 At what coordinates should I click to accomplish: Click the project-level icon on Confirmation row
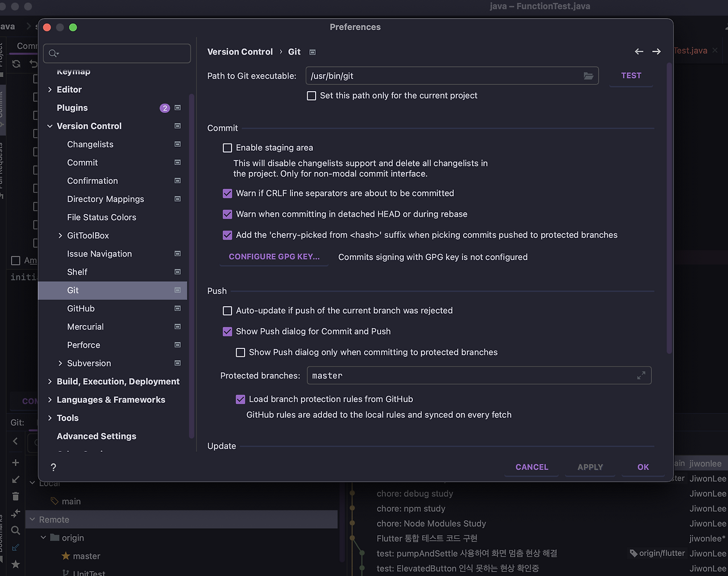point(177,180)
